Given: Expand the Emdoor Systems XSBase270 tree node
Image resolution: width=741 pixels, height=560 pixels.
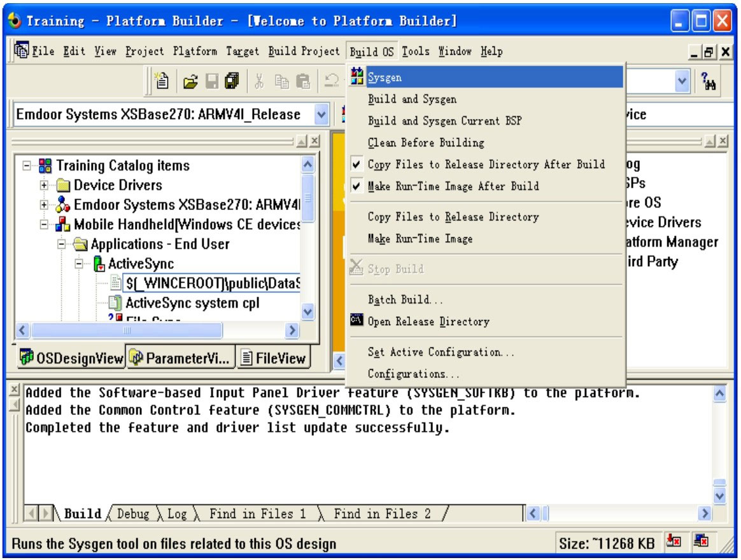Looking at the screenshot, I should click(44, 205).
